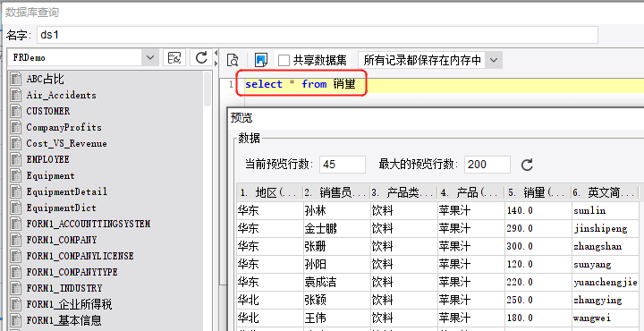
Task: Click the table icon beside EquipmentDetail
Action: pyautogui.click(x=16, y=191)
